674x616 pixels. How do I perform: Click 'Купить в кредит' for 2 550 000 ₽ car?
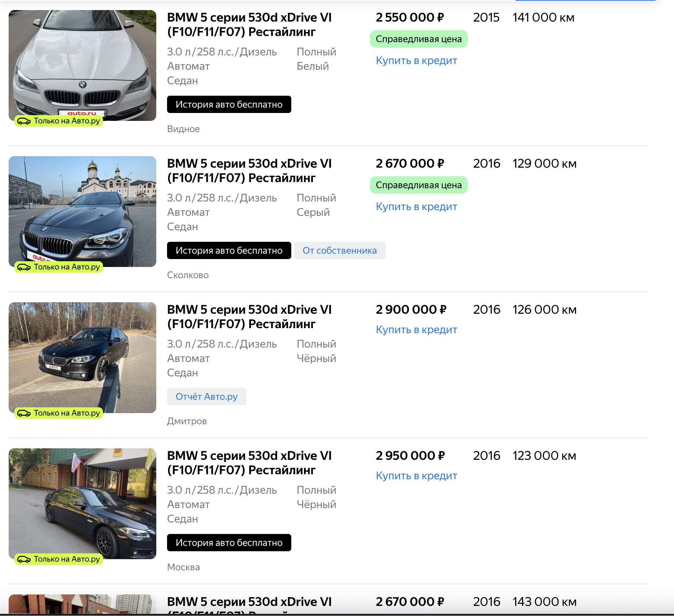[416, 60]
